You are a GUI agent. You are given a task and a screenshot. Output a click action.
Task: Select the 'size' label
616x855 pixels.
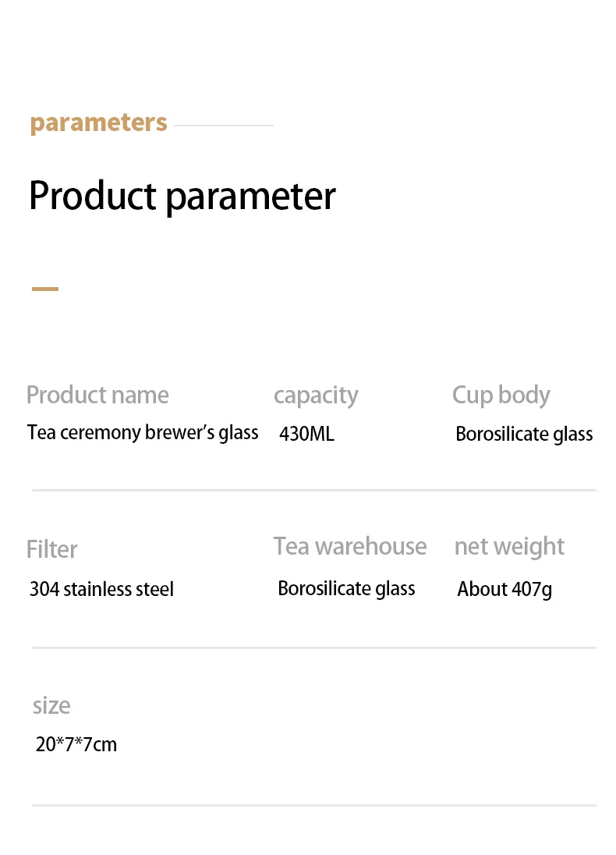51,706
